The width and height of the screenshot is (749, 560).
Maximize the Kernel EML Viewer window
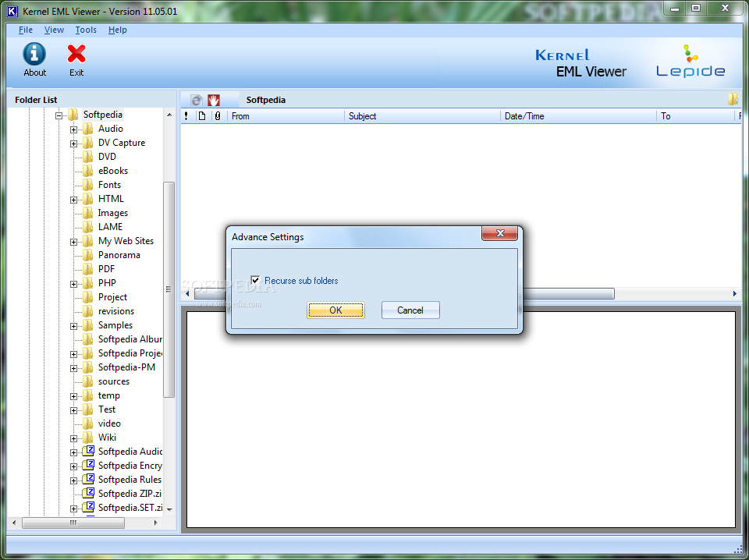point(696,8)
